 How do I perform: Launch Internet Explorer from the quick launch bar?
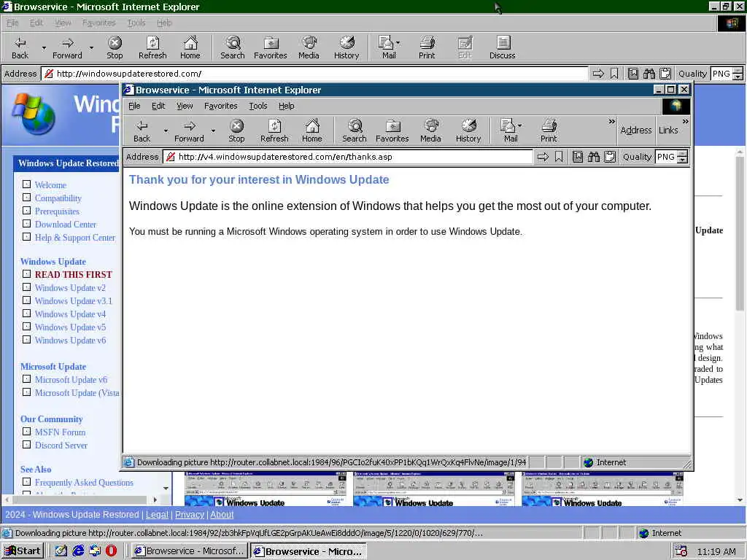[x=77, y=551]
